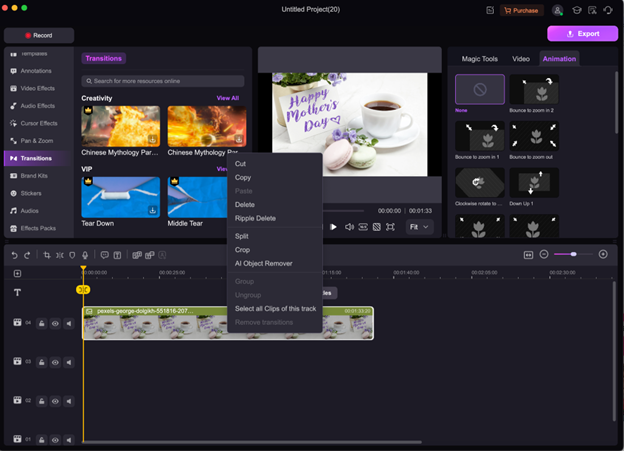Screen dimensions: 624x451
Task: Select Bounce to zoom out animation
Action: coord(534,136)
